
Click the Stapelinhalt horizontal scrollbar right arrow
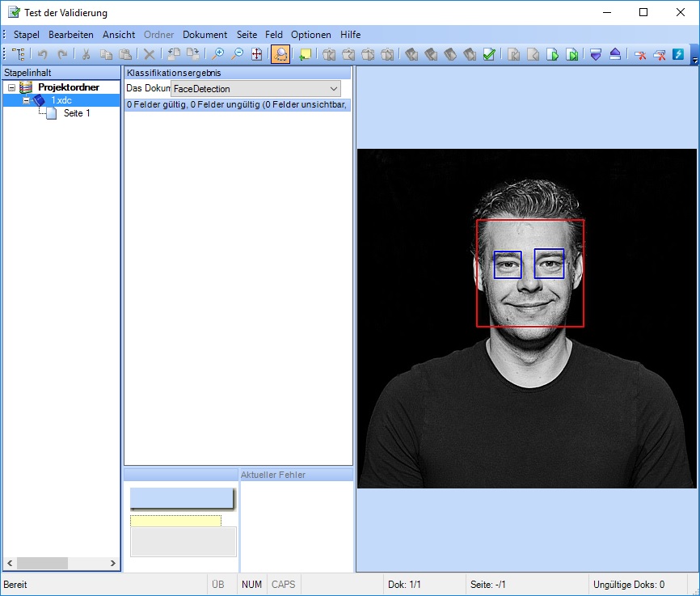(113, 563)
